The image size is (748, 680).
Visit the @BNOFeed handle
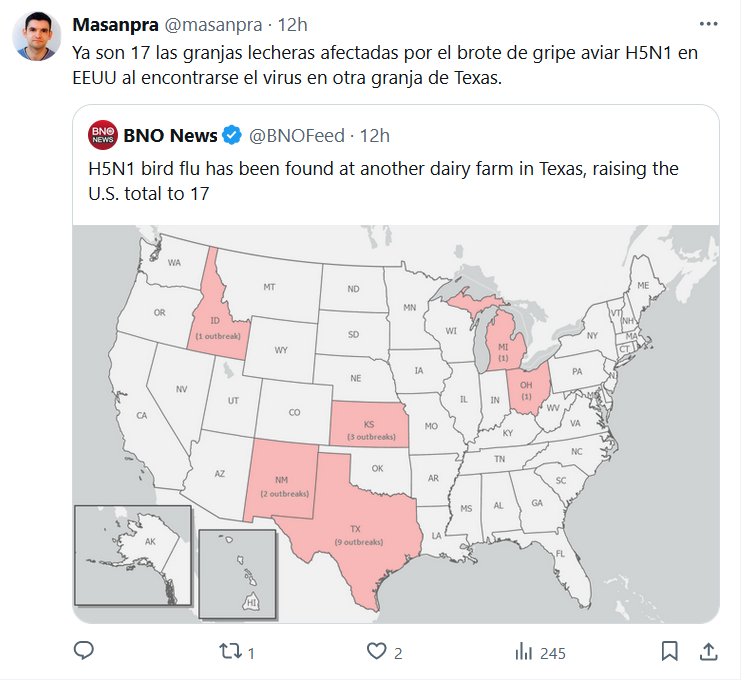[x=297, y=135]
